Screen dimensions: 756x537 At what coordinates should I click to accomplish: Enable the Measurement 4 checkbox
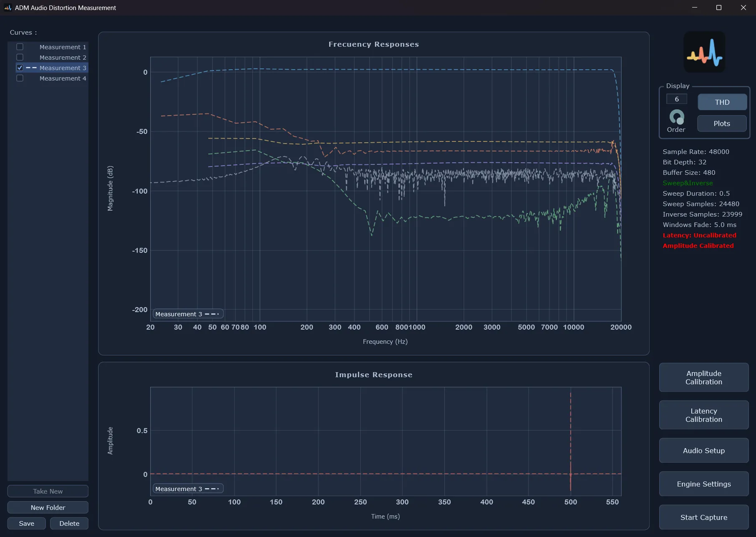[20, 78]
